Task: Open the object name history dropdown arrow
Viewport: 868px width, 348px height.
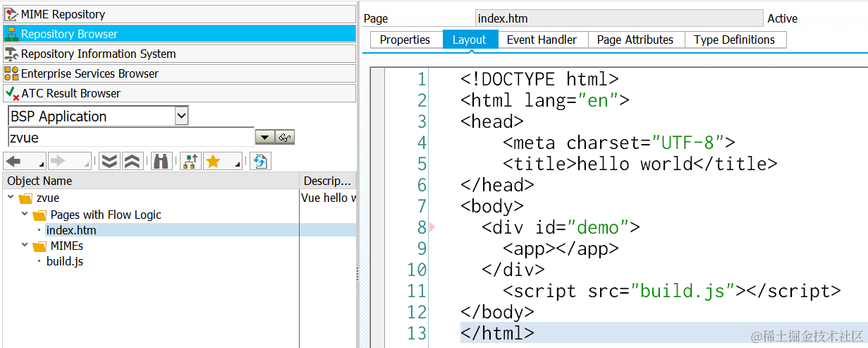Action: 265,138
